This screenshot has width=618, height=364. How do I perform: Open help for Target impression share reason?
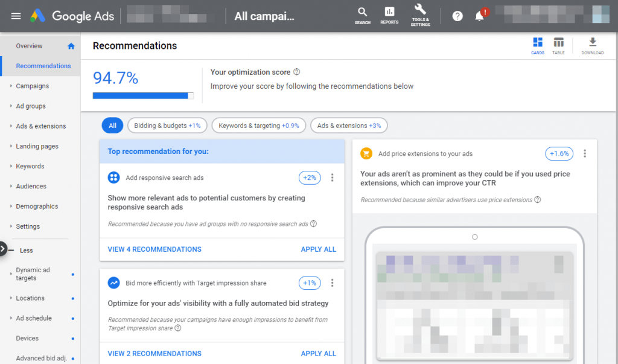(x=178, y=328)
